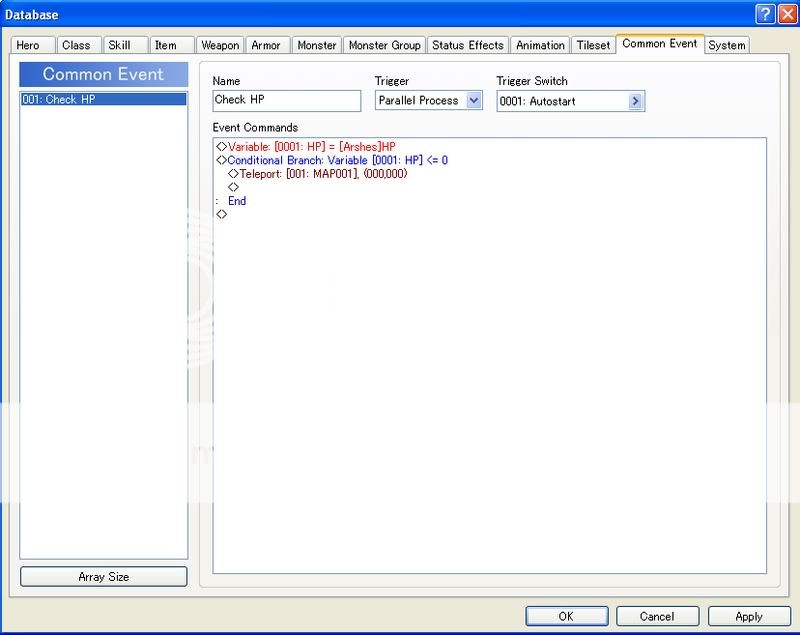Select the Item tab
800x635 pixels.
[165, 46]
